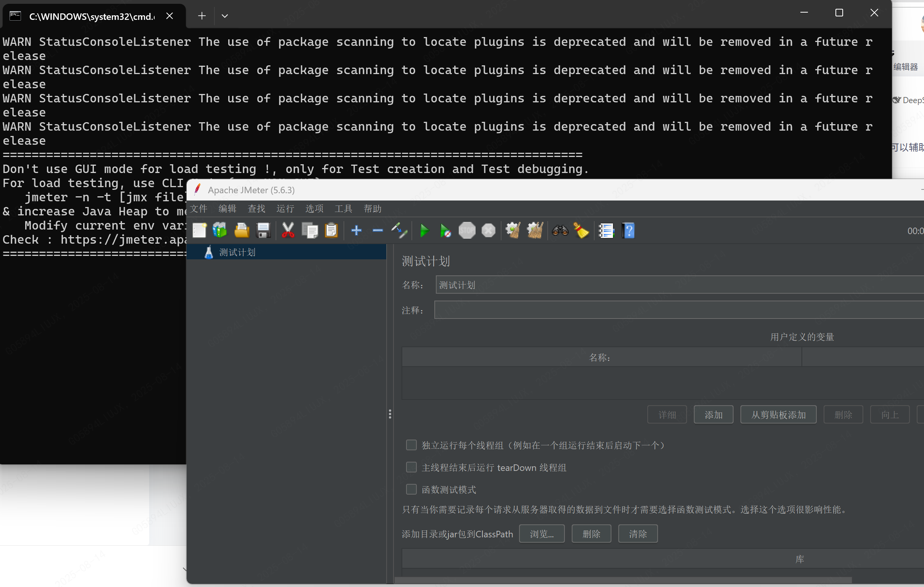
Task: Select the Start No Pauses toolbar icon
Action: point(445,230)
